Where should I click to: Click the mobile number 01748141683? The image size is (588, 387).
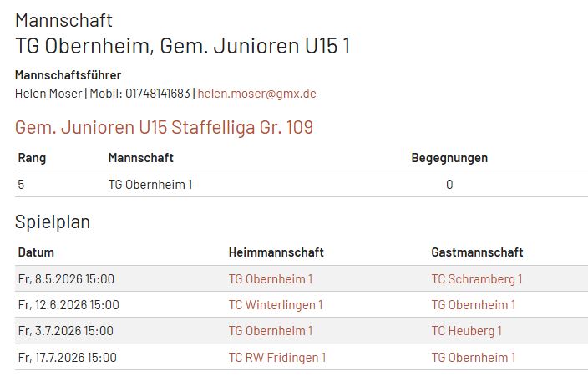coord(158,94)
